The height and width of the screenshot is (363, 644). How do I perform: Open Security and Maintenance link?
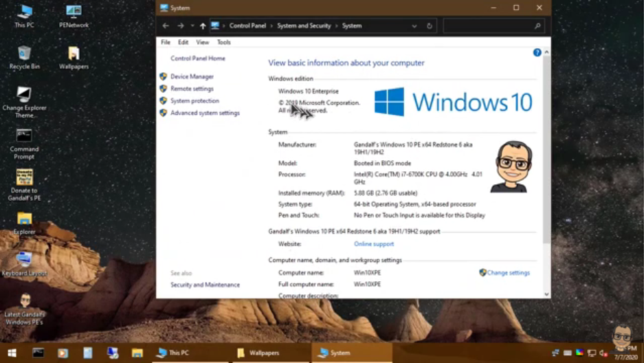pyautogui.click(x=205, y=285)
